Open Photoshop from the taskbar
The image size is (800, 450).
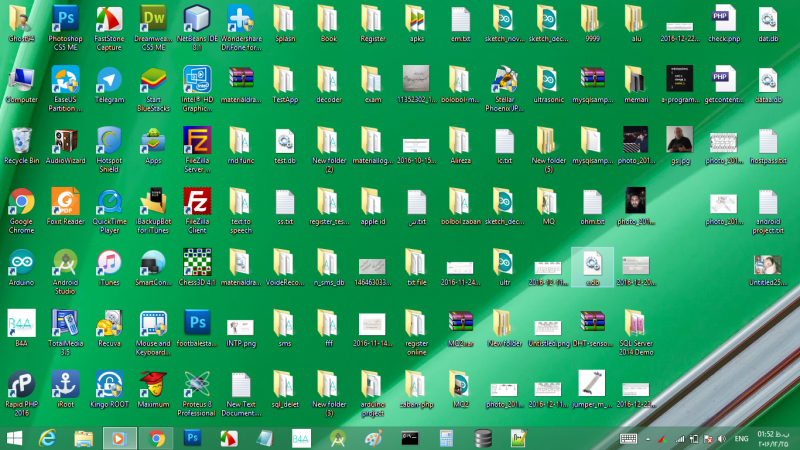click(192, 438)
